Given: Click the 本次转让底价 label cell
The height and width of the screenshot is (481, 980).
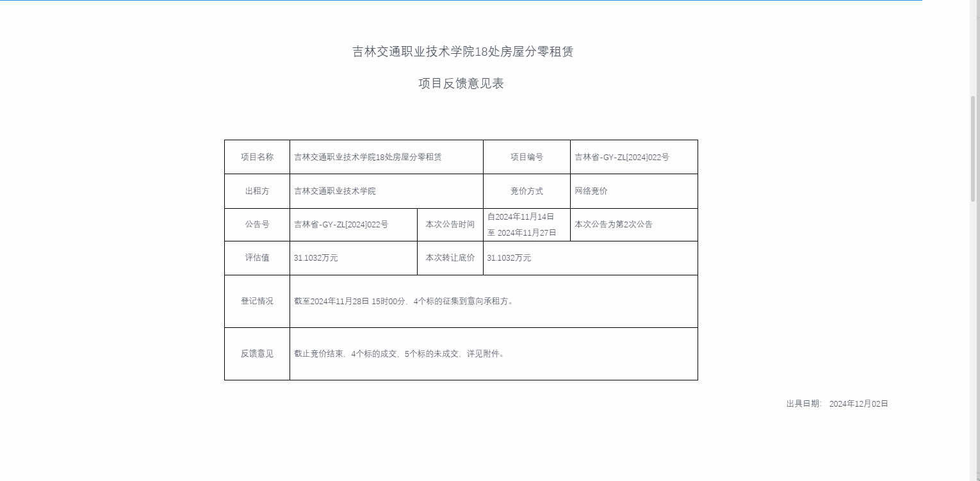Looking at the screenshot, I should (x=450, y=258).
